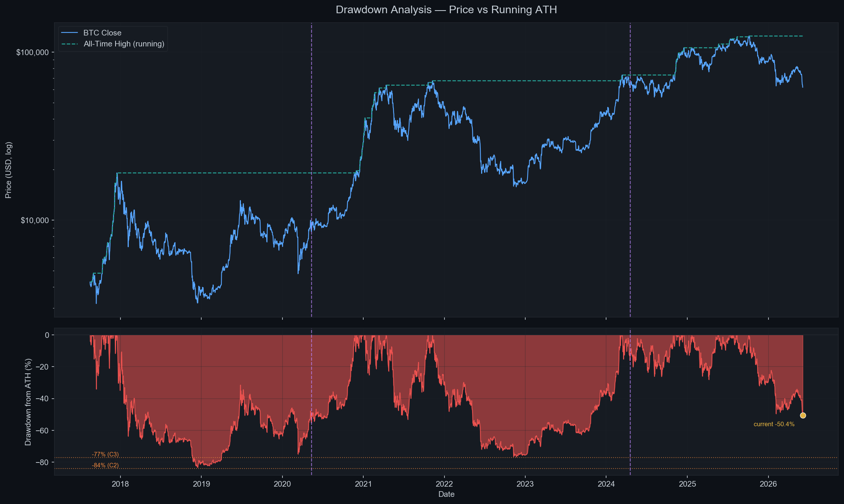The width and height of the screenshot is (844, 504).
Task: Click the 'All-Time High (running)' legend label
Action: (124, 44)
